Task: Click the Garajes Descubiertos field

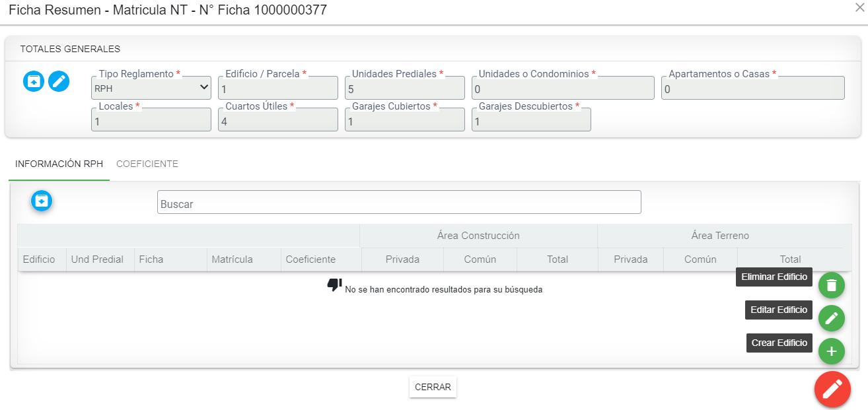Action: 531,120
